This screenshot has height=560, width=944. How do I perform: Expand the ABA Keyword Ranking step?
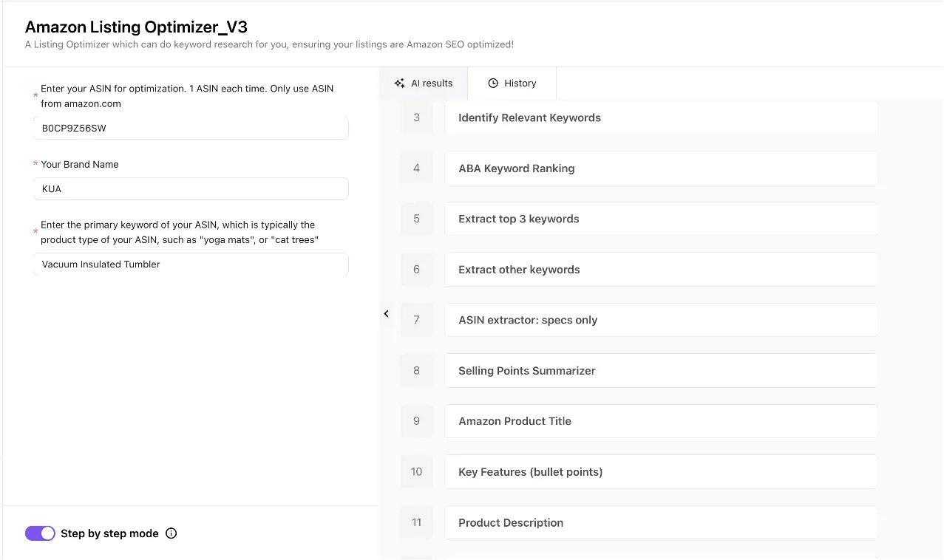660,168
